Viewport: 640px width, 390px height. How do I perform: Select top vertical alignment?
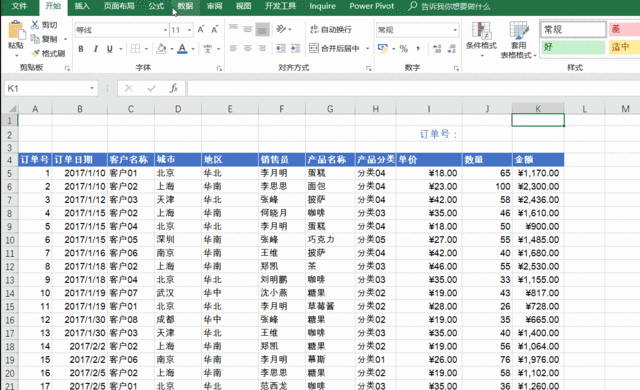point(233,28)
